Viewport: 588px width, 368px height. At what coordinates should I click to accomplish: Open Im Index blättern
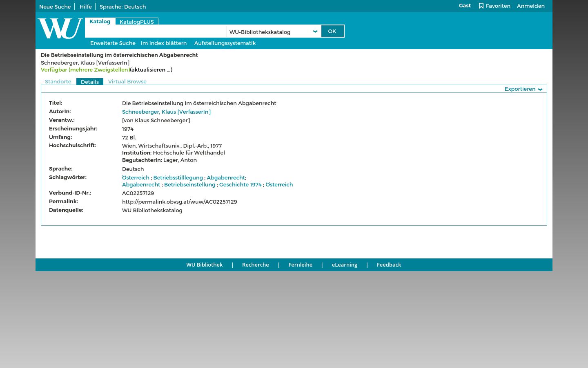click(164, 43)
